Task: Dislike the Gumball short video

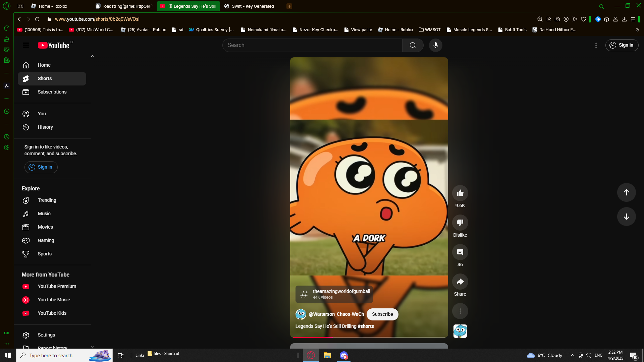Action: point(460,223)
